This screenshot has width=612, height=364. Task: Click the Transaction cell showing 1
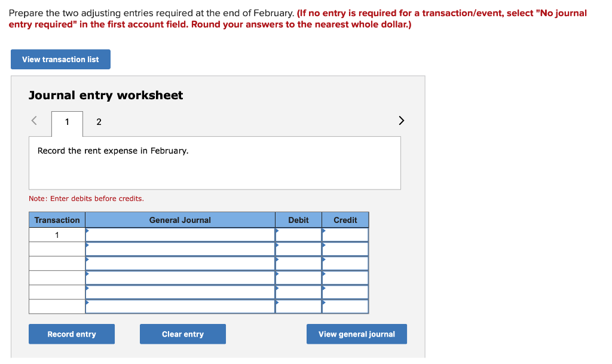(x=57, y=234)
